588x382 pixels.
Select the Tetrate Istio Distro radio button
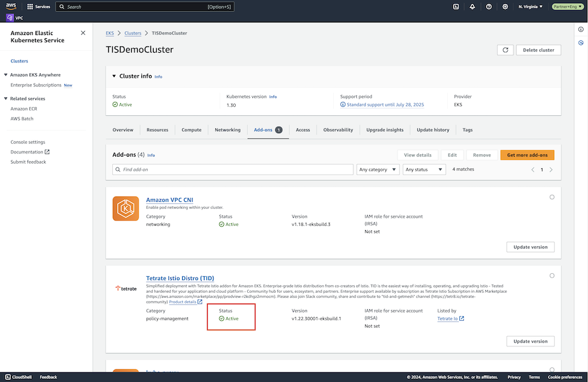click(552, 276)
